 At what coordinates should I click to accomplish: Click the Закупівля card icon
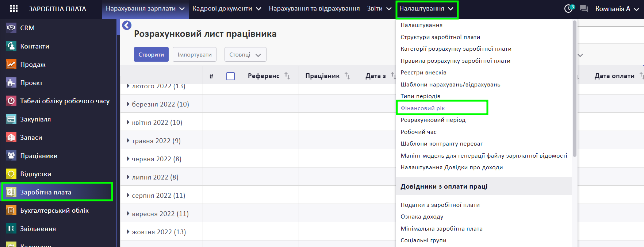pyautogui.click(x=11, y=119)
